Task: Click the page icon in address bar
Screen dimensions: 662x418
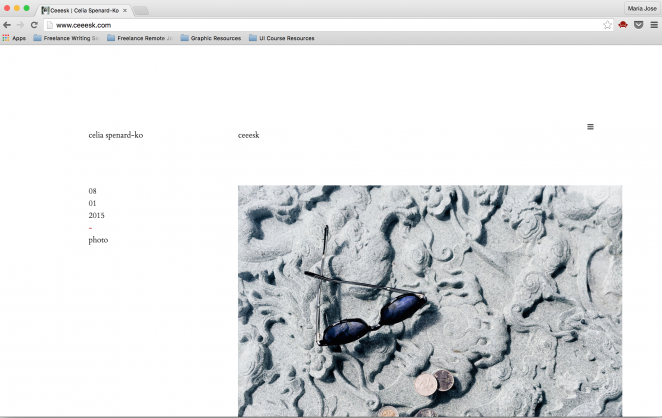Action: [49, 25]
